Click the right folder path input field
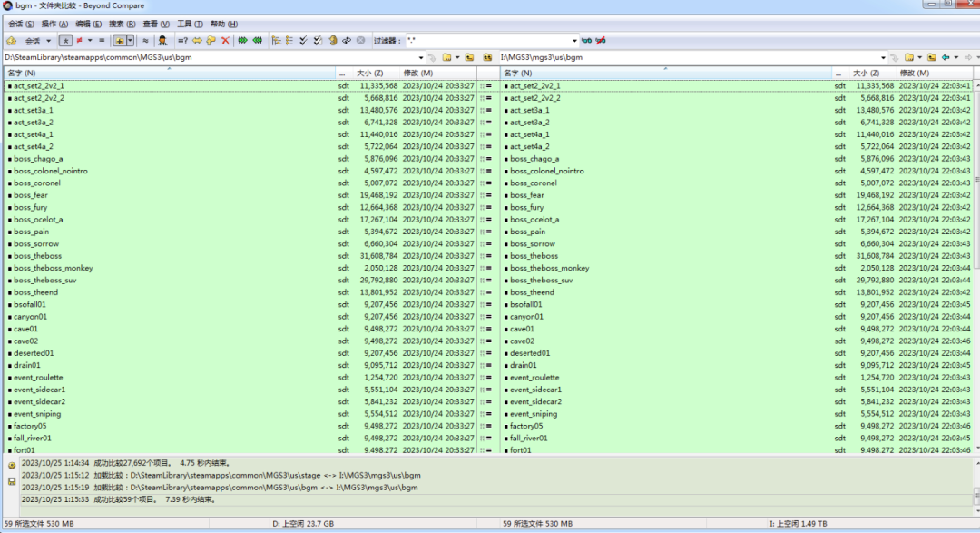Viewport: 980px width, 533px height. tap(690, 57)
